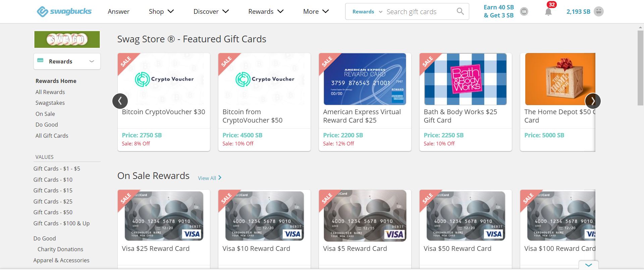Screen dimensions: 644x270
Task: Open the Answer menu item
Action: pos(118,11)
